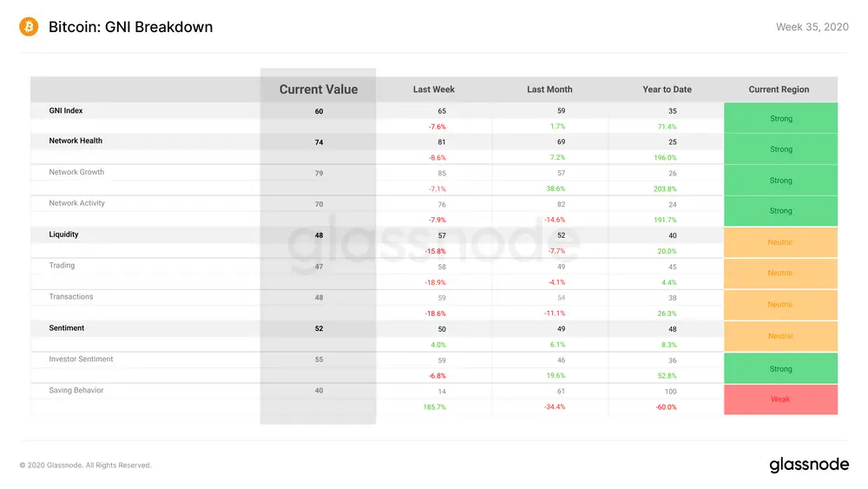Click the Glassnode copyright notice text
This screenshot has width=868, height=489.
85,466
